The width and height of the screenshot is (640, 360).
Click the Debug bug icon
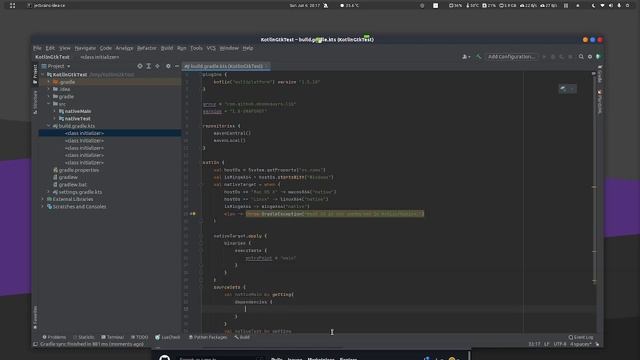pos(553,57)
